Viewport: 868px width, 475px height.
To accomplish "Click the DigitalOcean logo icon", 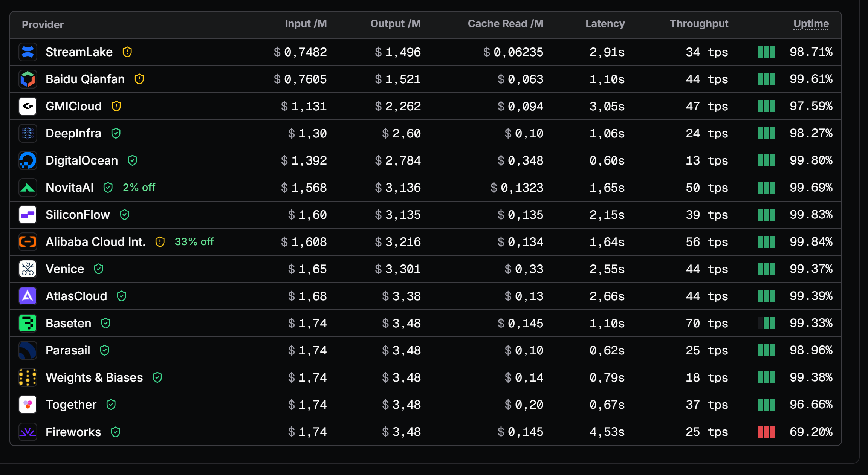I will 28,160.
